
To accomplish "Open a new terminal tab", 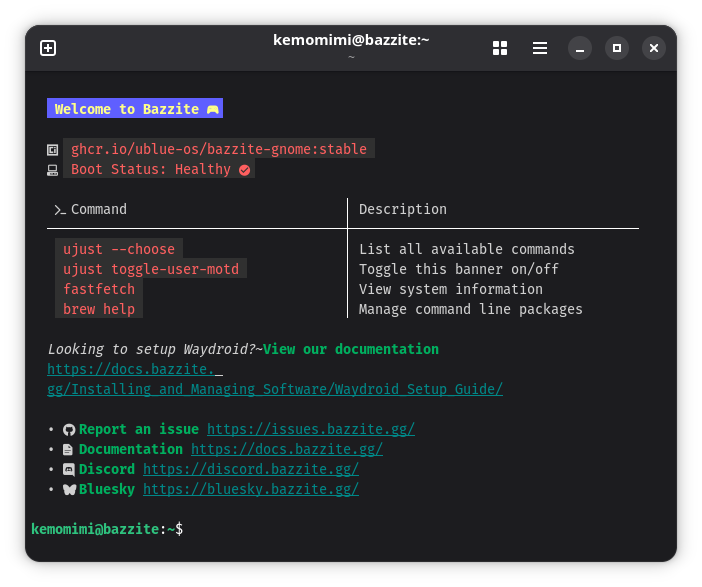I will click(x=48, y=48).
